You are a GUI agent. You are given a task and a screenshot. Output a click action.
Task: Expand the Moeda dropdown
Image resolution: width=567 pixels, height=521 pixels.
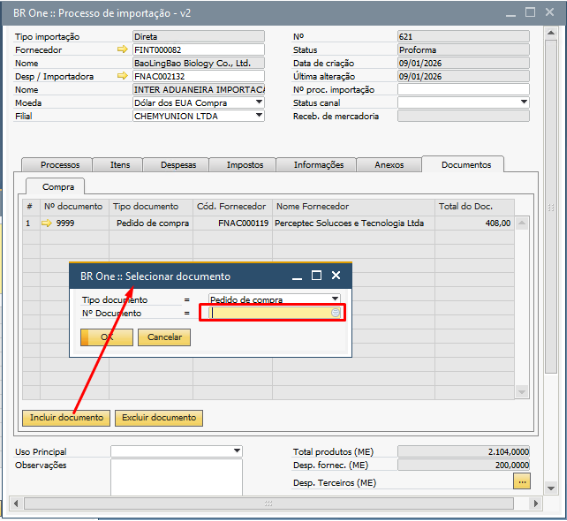(259, 102)
